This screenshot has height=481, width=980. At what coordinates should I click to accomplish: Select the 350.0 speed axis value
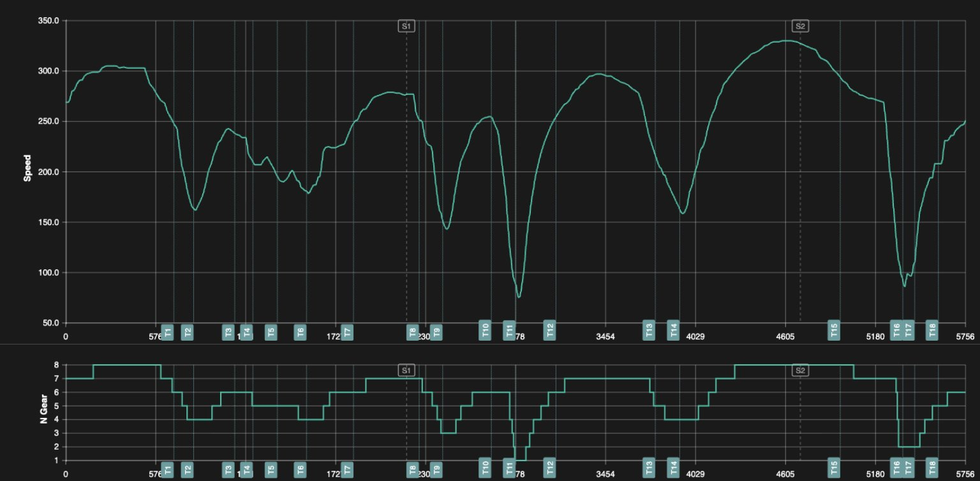pos(48,20)
